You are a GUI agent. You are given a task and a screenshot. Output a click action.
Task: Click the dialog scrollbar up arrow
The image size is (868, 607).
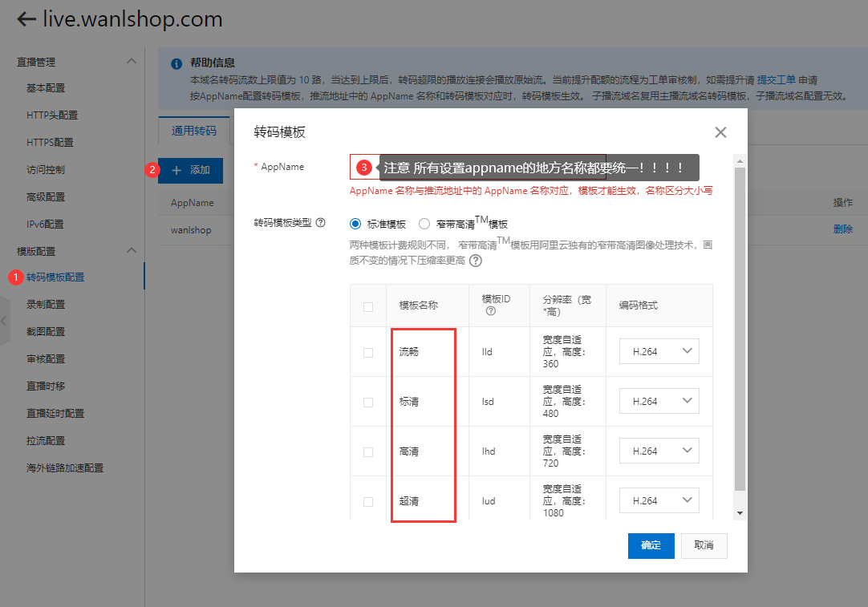click(740, 161)
